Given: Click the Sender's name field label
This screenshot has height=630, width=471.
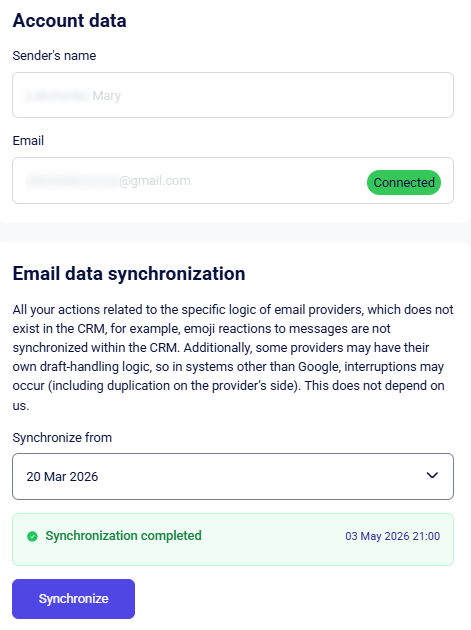Looking at the screenshot, I should [x=54, y=55].
